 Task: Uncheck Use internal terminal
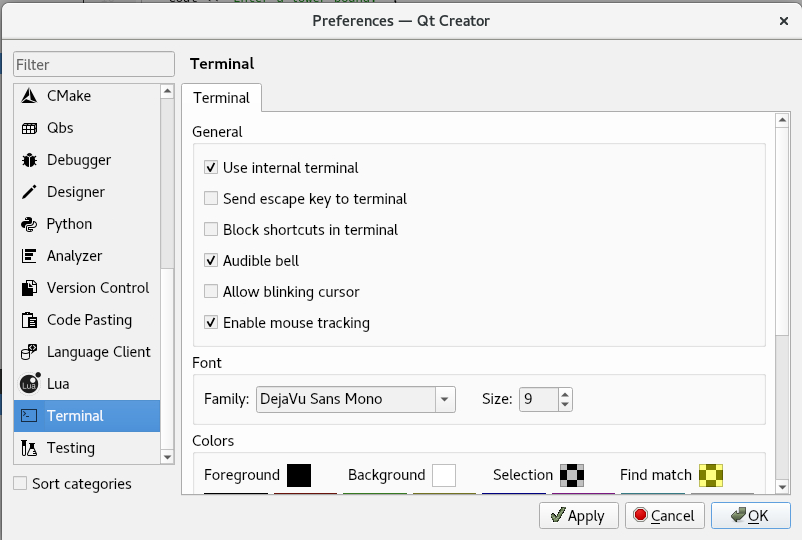pos(211,167)
